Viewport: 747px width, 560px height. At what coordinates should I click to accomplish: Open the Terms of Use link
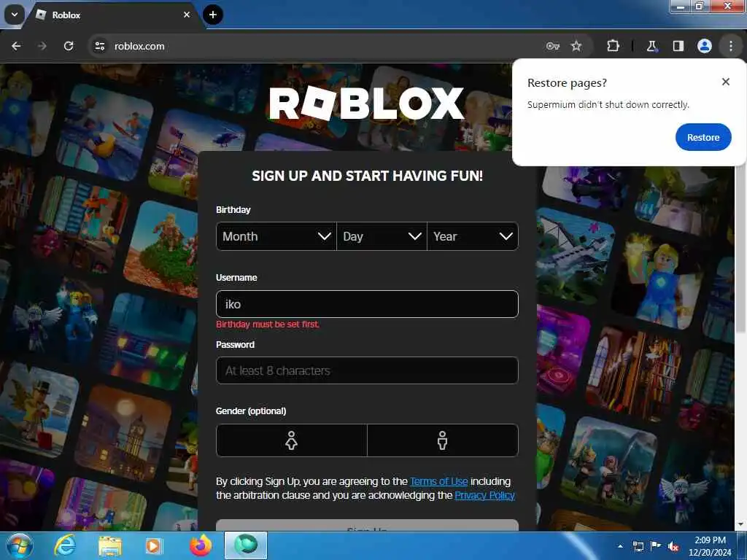(x=438, y=481)
